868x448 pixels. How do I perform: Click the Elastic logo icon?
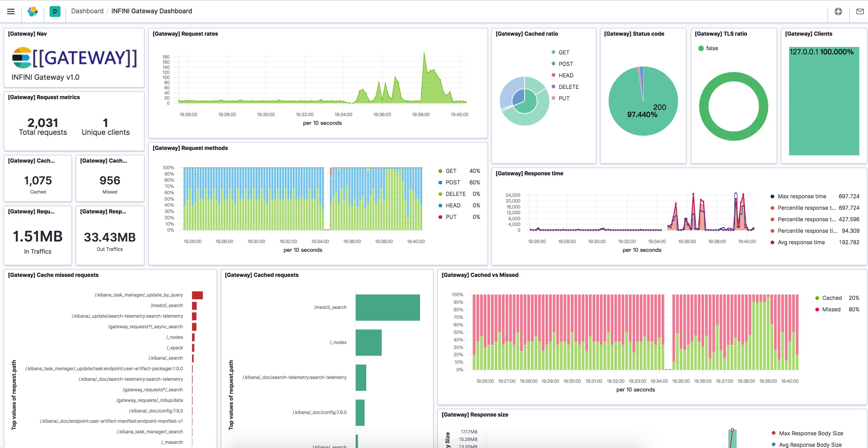[x=32, y=11]
